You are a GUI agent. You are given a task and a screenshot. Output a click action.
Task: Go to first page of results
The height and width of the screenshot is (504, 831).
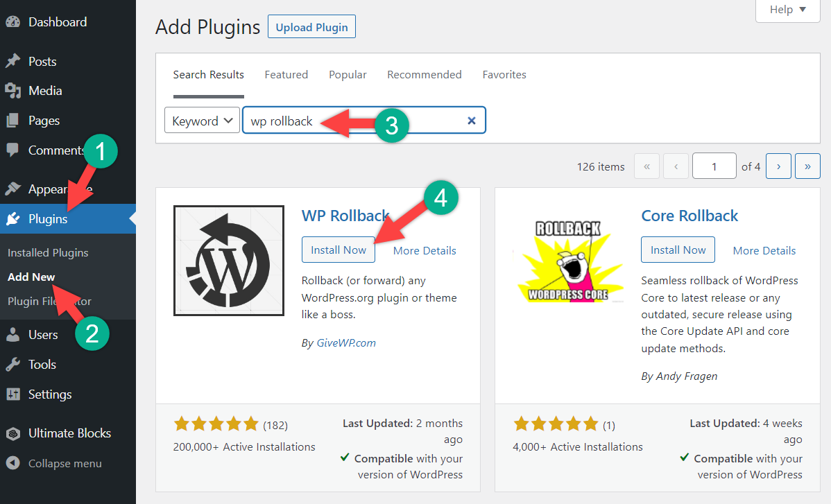coord(646,166)
